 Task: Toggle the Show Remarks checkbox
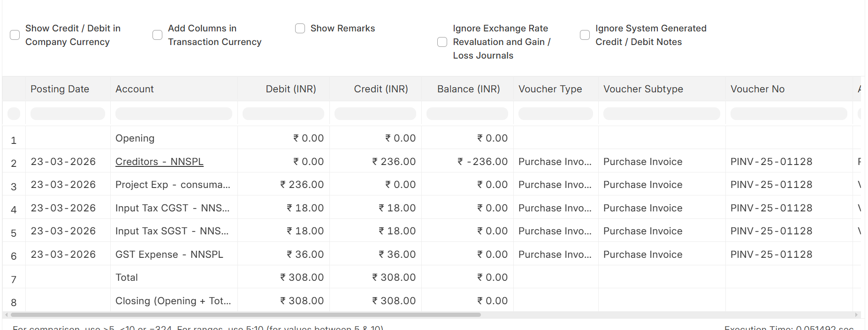(300, 29)
